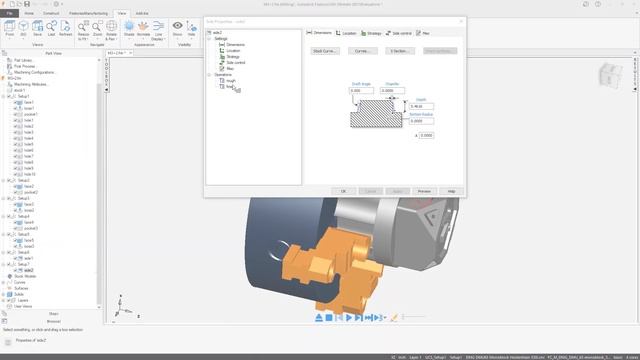The image size is (640, 360).
Task: Click the Animate hand icon
Action: [143, 26]
